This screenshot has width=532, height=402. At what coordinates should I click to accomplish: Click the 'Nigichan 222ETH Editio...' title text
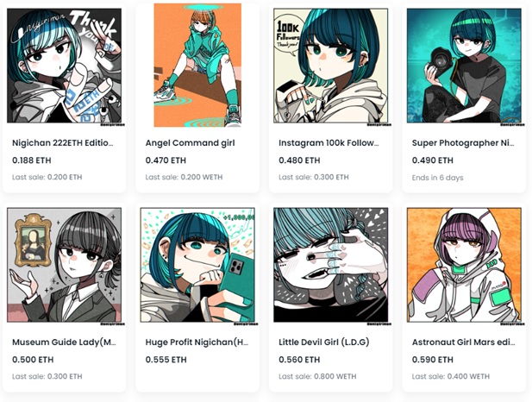click(62, 143)
